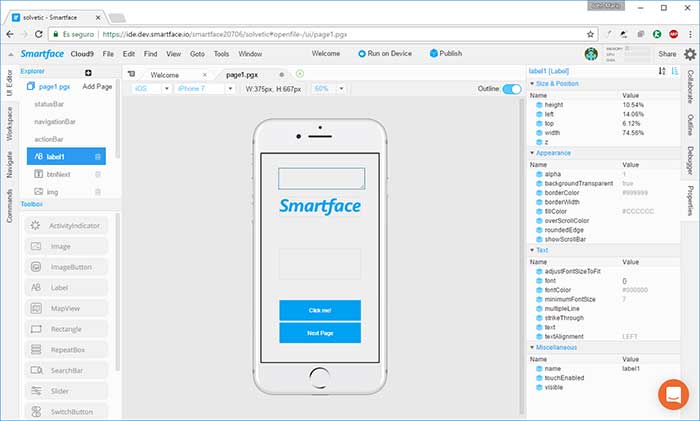Pick RepeatBox from Toolbox
The height and width of the screenshot is (421, 700).
point(66,350)
